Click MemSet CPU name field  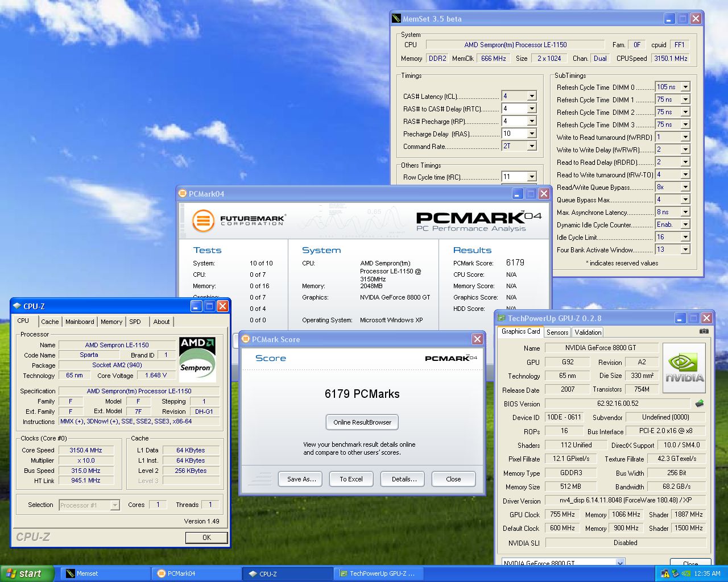[515, 45]
